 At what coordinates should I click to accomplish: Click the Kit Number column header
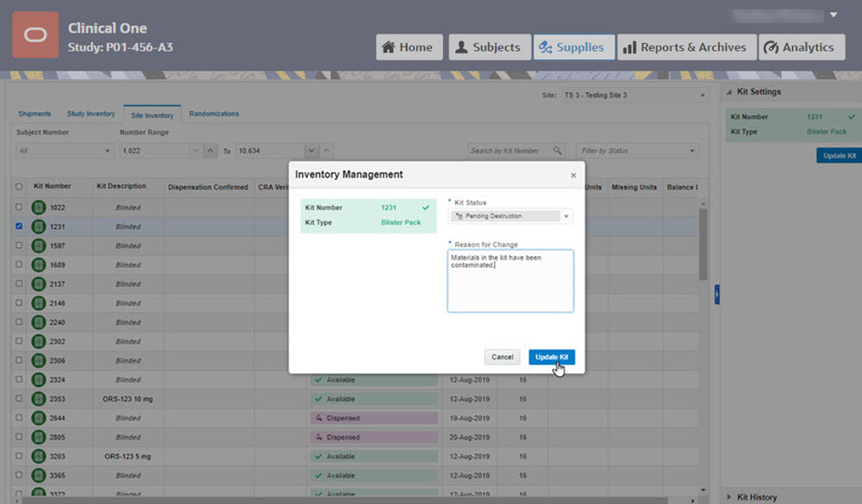(53, 186)
